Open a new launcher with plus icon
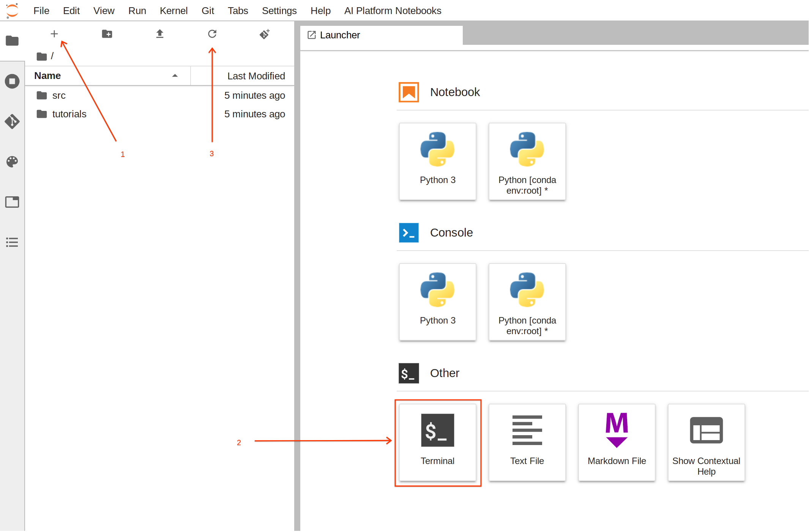 pyautogui.click(x=54, y=34)
